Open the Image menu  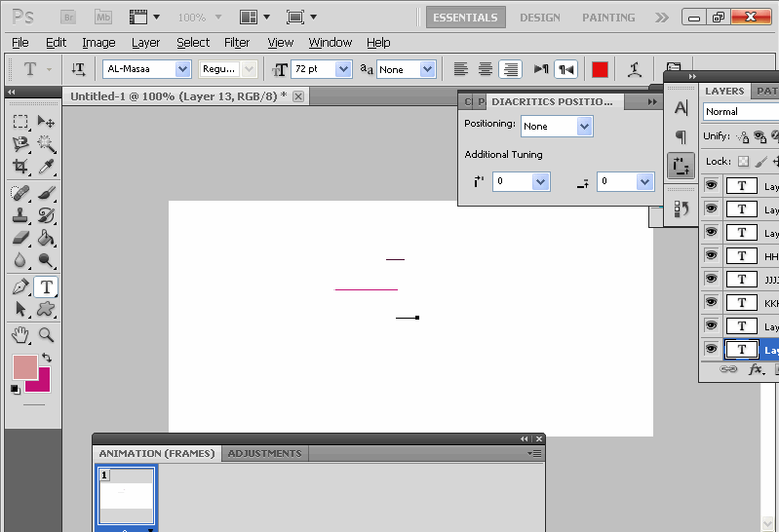pyautogui.click(x=98, y=43)
